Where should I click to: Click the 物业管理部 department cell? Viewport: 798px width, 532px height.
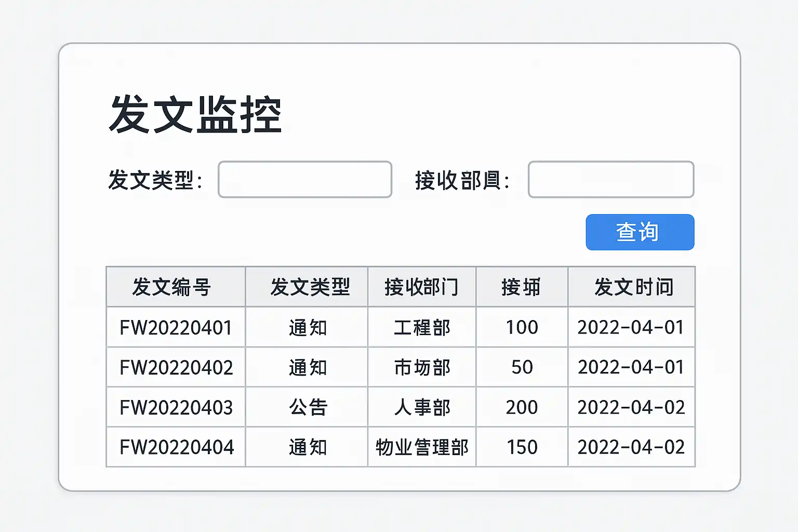click(421, 447)
